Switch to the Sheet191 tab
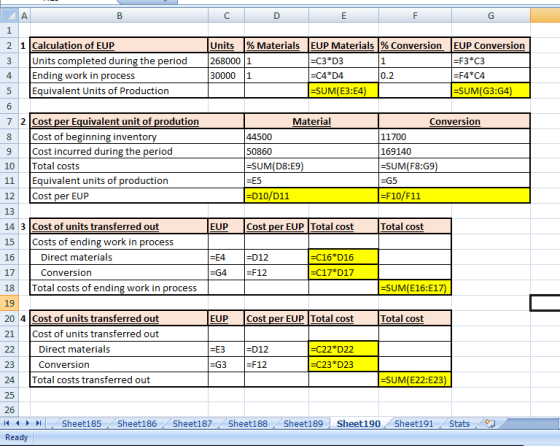The width and height of the screenshot is (560, 446). coord(414,424)
